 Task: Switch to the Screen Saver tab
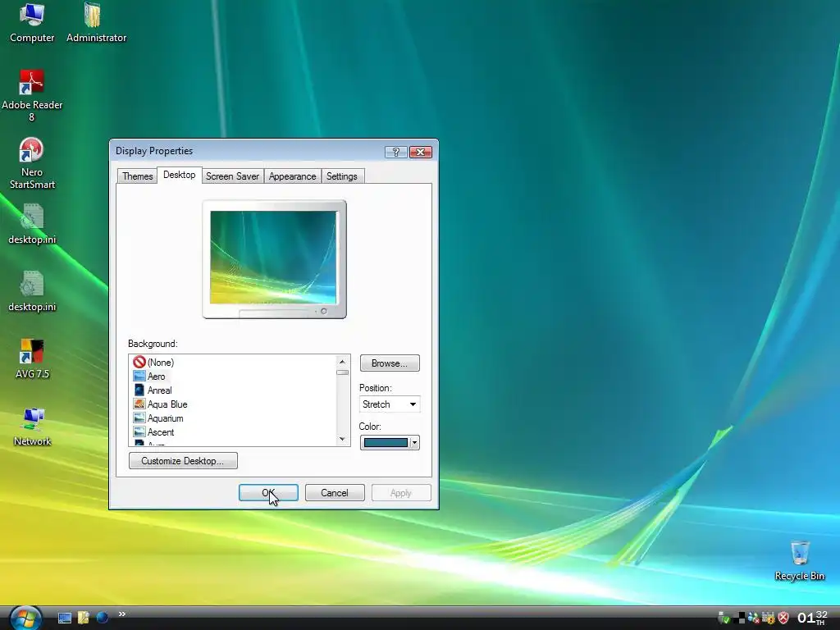(x=232, y=176)
